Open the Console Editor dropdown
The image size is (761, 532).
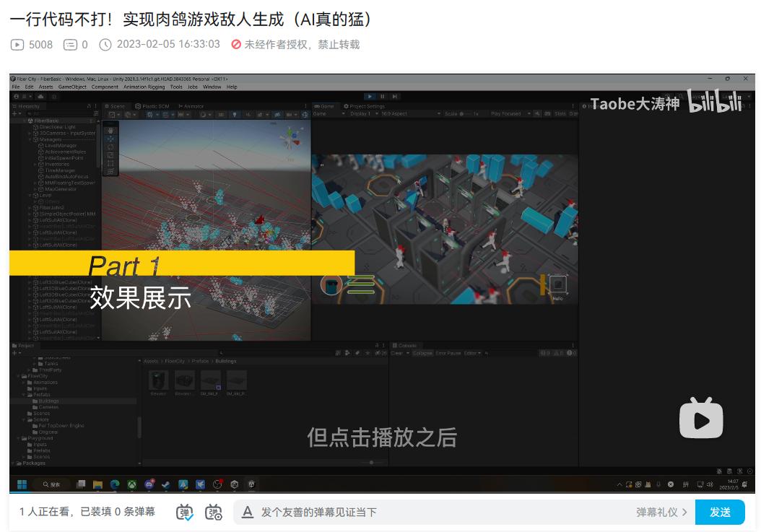click(472, 353)
